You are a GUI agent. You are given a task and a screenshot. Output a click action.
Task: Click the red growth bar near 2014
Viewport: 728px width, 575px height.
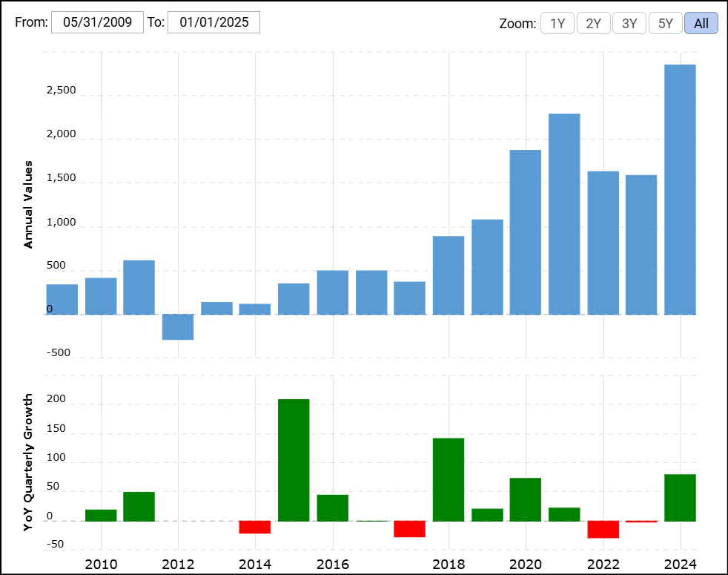point(255,527)
